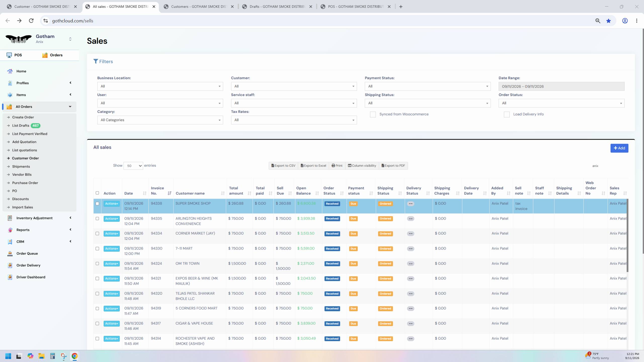
Task: Open File Explorer from the taskbar
Action: 41,356
